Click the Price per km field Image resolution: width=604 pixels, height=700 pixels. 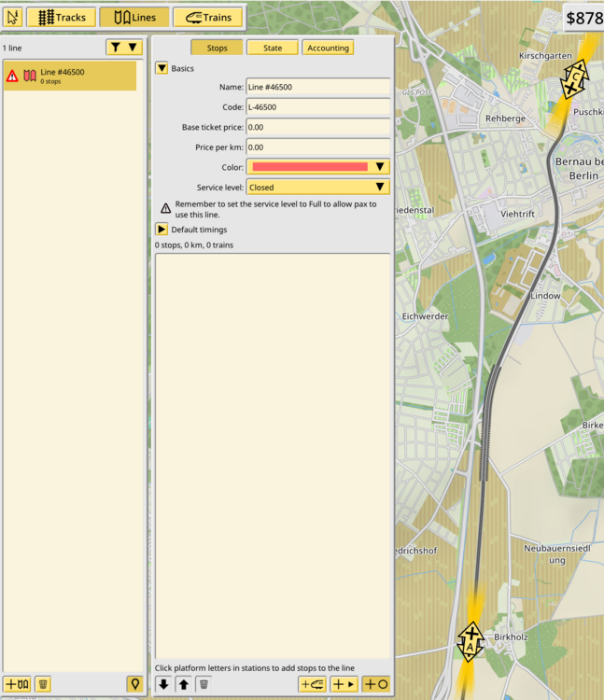coord(317,147)
